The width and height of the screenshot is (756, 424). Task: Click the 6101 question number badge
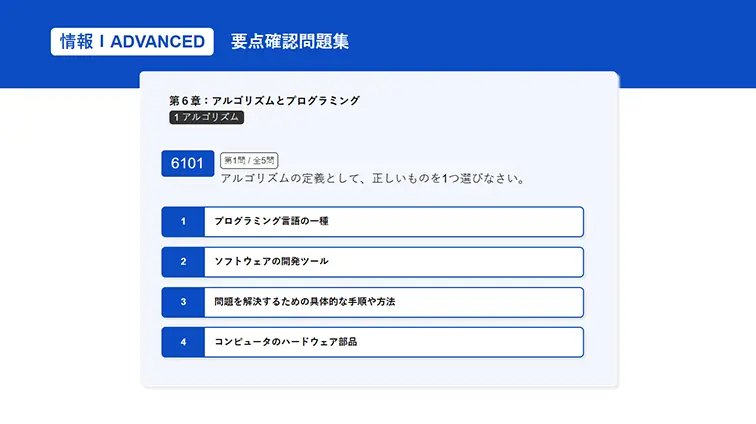187,164
